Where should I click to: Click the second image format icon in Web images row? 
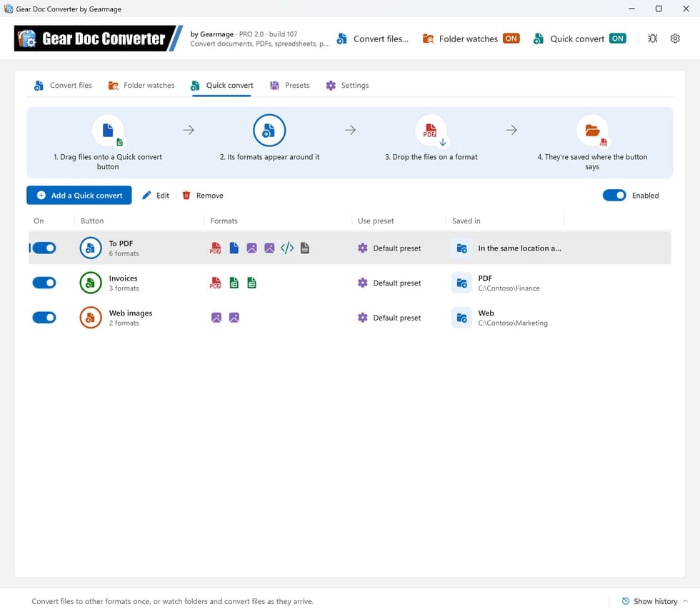click(x=234, y=318)
